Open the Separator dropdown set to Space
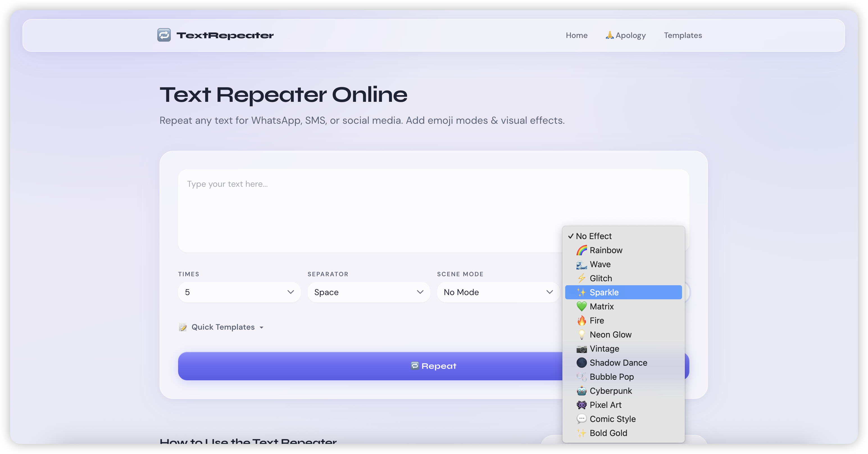868x454 pixels. click(368, 292)
